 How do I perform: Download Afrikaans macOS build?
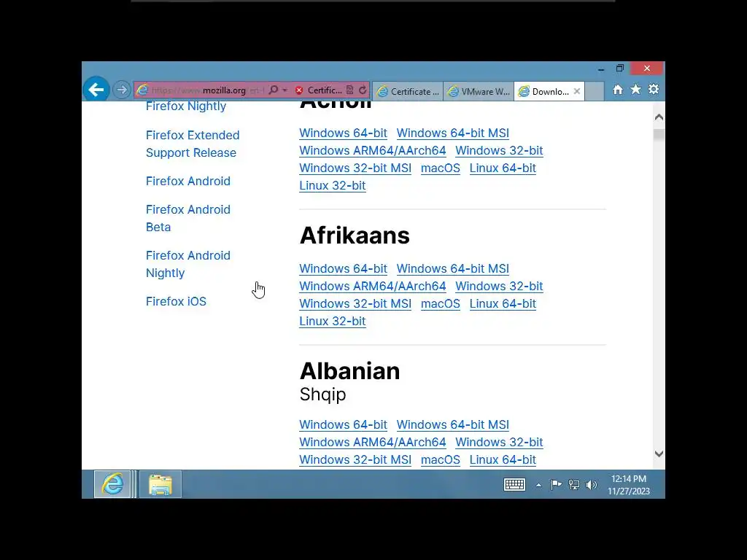point(440,304)
